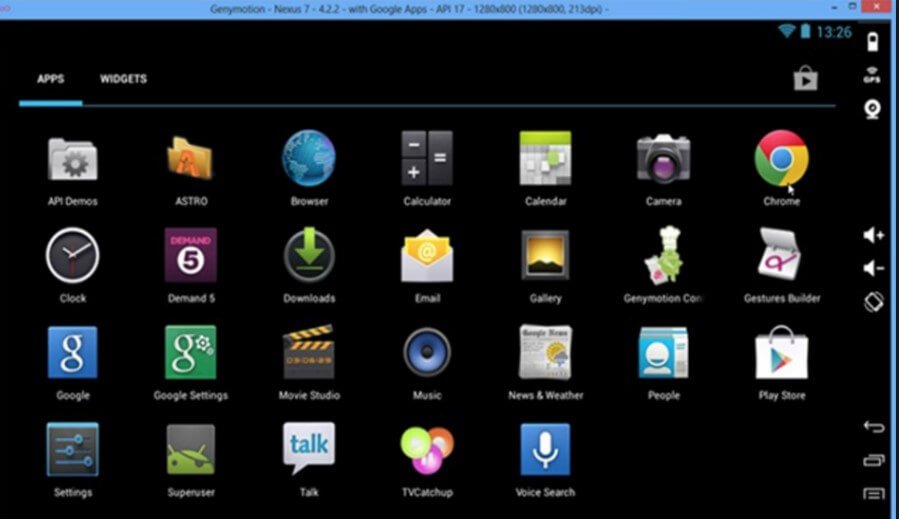
Task: Open the Gallery app
Action: pyautogui.click(x=545, y=255)
